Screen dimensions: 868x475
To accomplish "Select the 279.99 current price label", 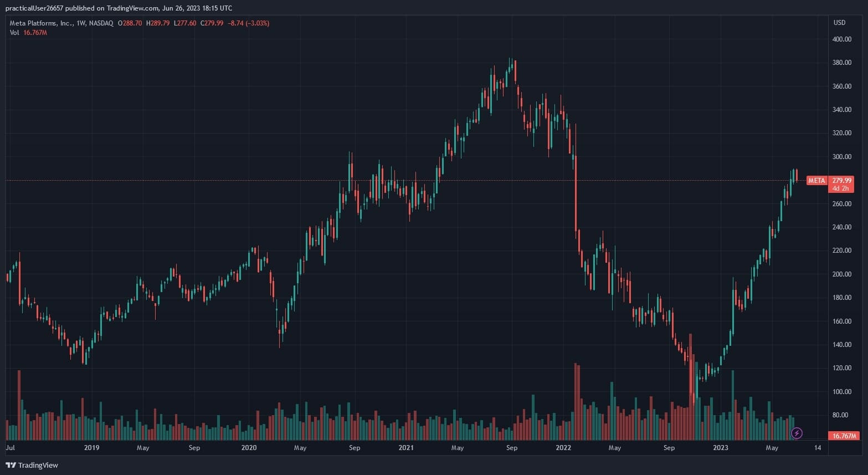I will pyautogui.click(x=842, y=181).
